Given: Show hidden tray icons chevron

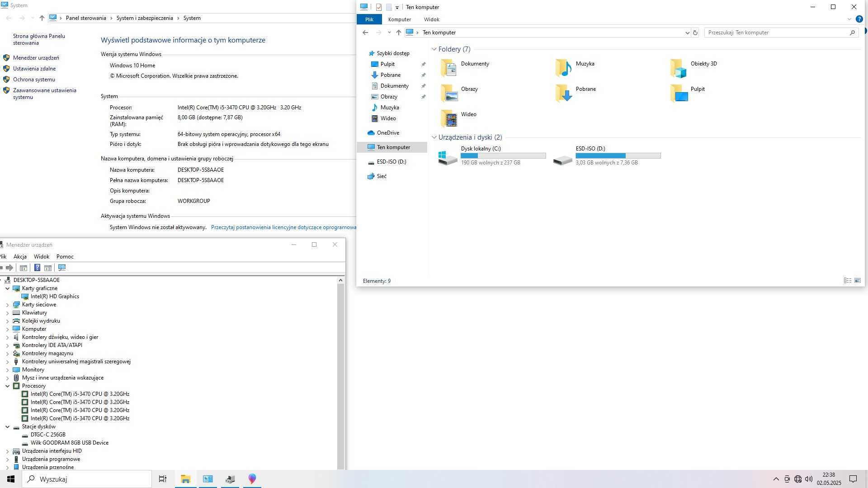Looking at the screenshot, I should click(776, 479).
